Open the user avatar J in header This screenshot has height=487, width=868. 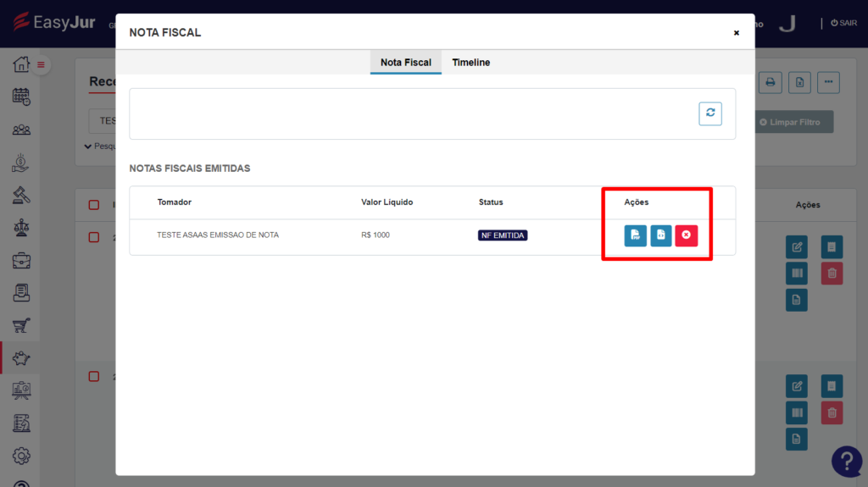tap(787, 23)
